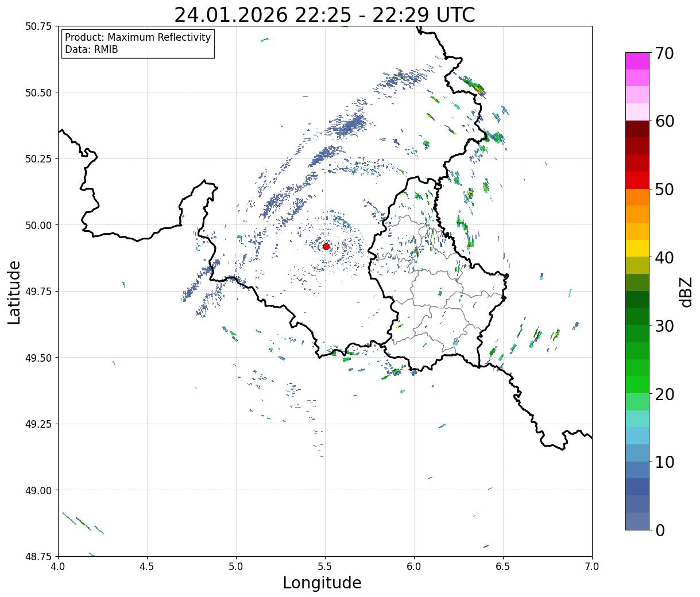Click the x-axis tick label 6.0
The width and height of the screenshot is (700, 597).
414,566
